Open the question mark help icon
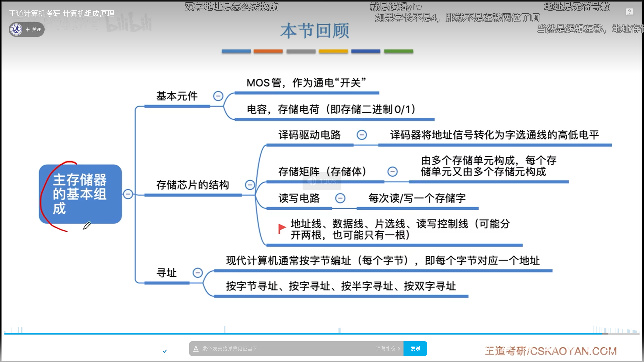This screenshot has width=644, height=362. coord(630,12)
